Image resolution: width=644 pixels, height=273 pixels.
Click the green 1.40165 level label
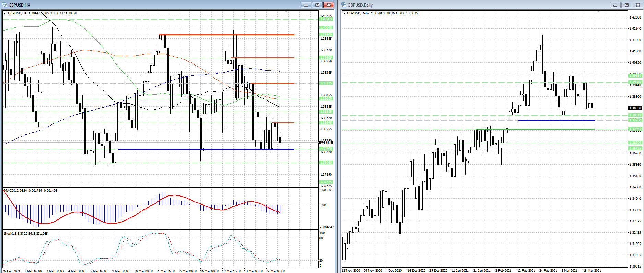pos(326,19)
